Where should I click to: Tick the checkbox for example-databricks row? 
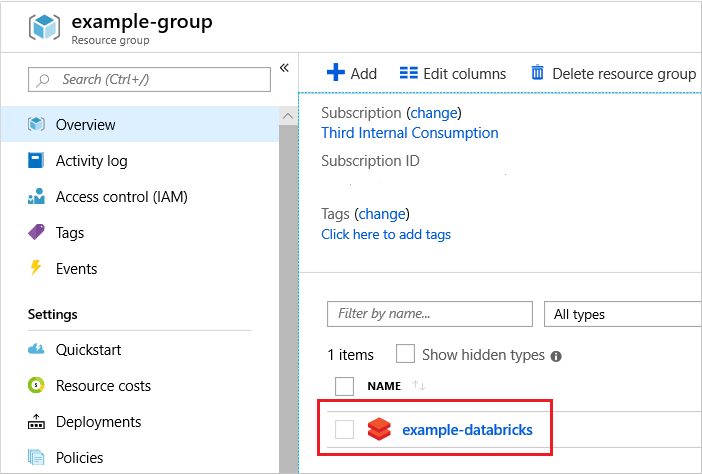click(x=344, y=430)
